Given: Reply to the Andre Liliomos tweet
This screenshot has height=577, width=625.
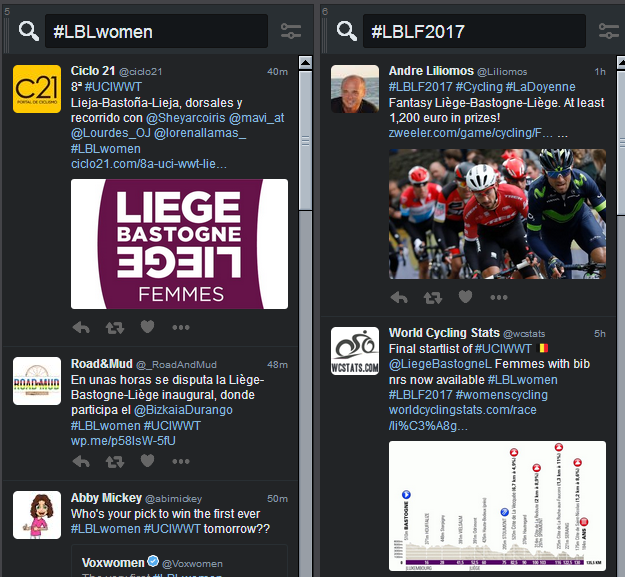Looking at the screenshot, I should (x=399, y=297).
